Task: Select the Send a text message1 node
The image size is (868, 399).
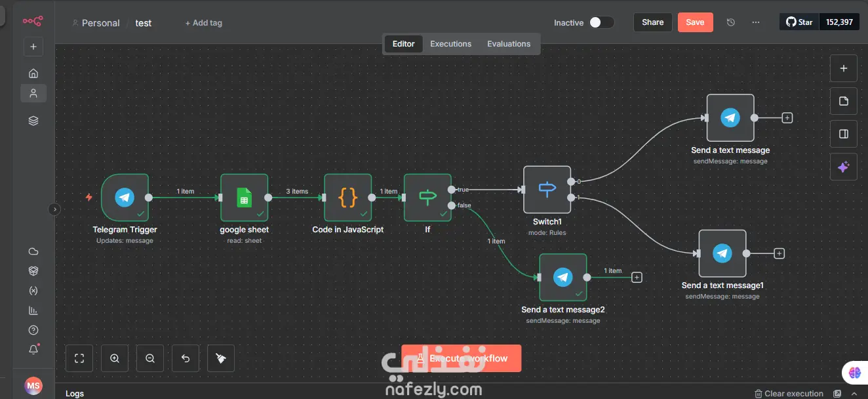Action: (x=722, y=253)
